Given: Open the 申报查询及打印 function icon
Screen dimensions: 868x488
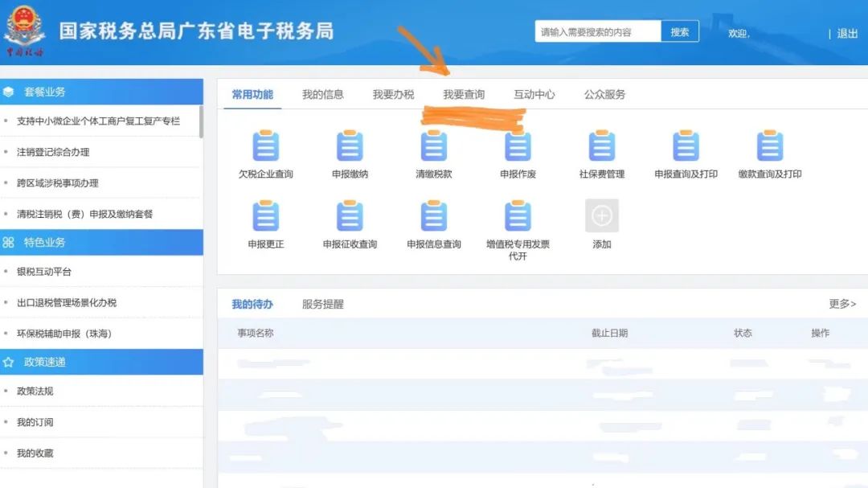Looking at the screenshot, I should click(686, 146).
